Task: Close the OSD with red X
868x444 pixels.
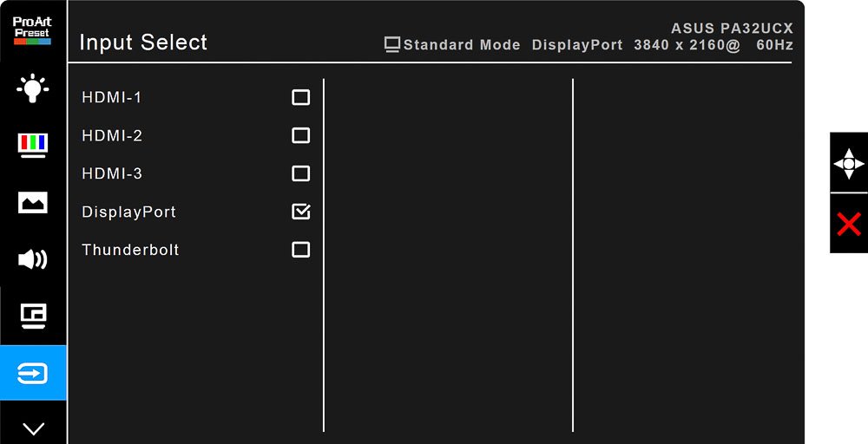Action: coord(849,225)
